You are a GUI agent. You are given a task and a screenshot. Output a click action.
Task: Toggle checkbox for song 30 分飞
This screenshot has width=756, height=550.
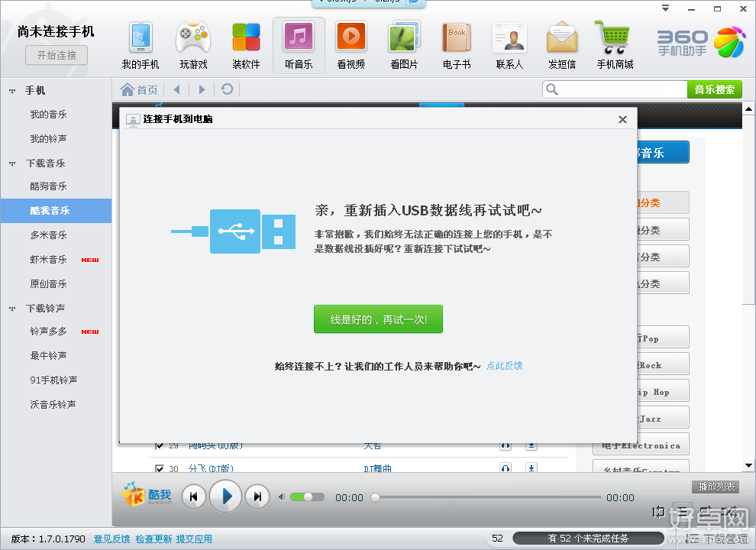coord(160,468)
